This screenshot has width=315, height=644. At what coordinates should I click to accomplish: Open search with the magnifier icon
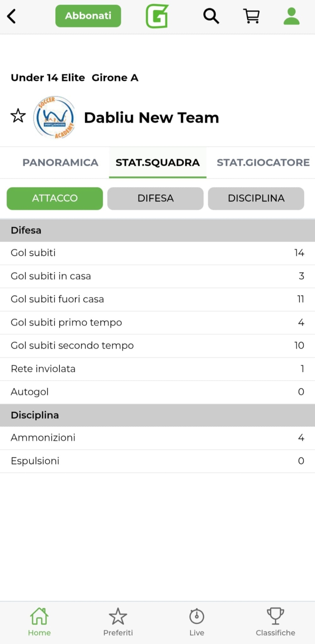coord(211,16)
